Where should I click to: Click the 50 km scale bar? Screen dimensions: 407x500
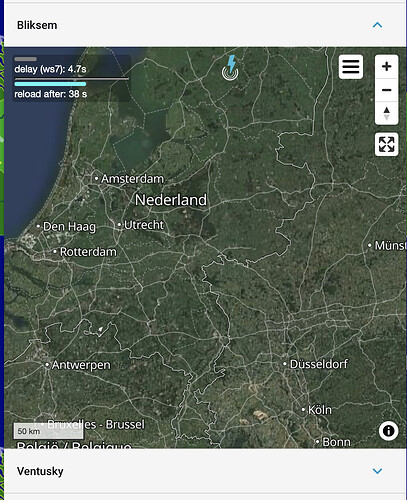pyautogui.click(x=48, y=431)
